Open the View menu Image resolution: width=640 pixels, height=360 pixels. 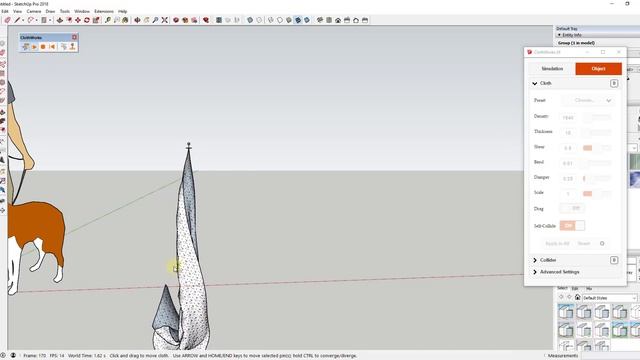18,11
